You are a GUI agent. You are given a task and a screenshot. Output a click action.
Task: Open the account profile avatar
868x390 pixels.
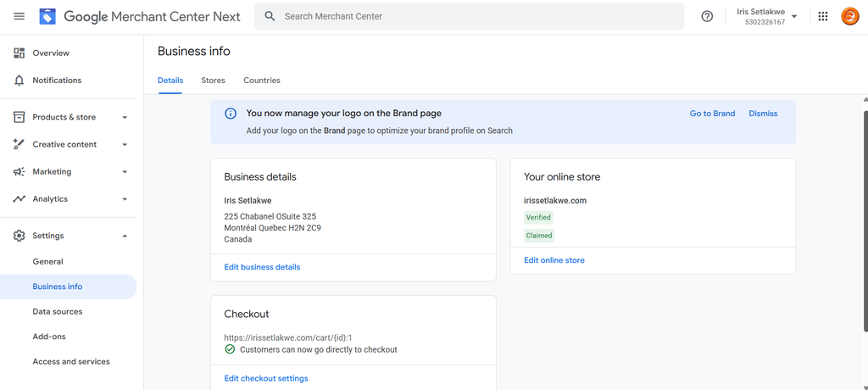tap(849, 16)
